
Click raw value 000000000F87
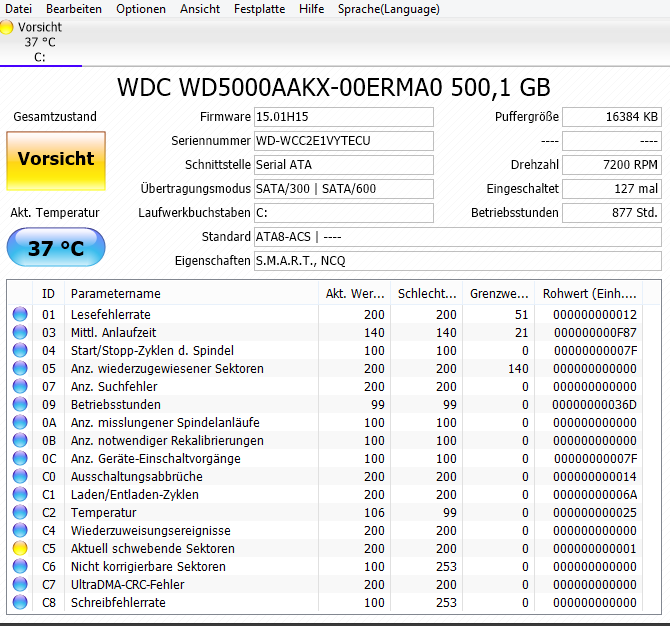(595, 332)
